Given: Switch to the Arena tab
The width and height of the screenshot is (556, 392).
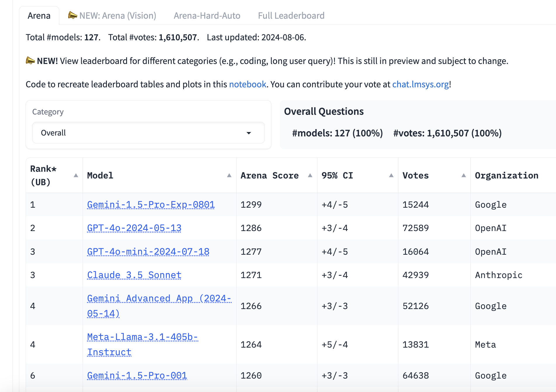Looking at the screenshot, I should pyautogui.click(x=39, y=15).
